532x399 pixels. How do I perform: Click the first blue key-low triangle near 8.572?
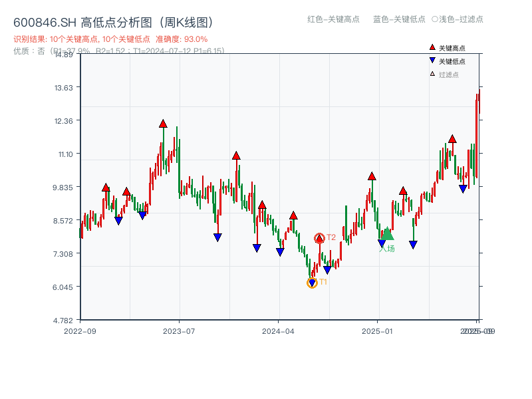[x=118, y=221]
